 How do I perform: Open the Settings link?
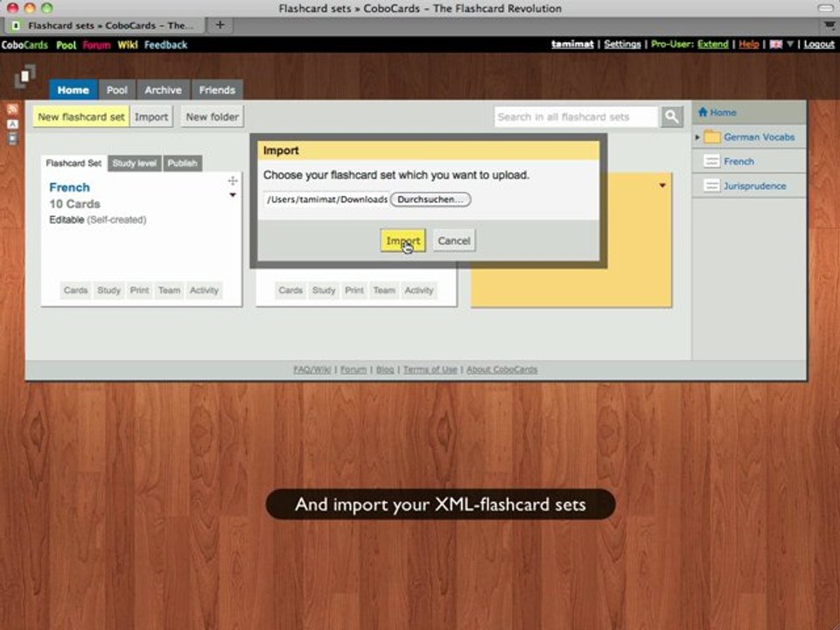tap(622, 44)
